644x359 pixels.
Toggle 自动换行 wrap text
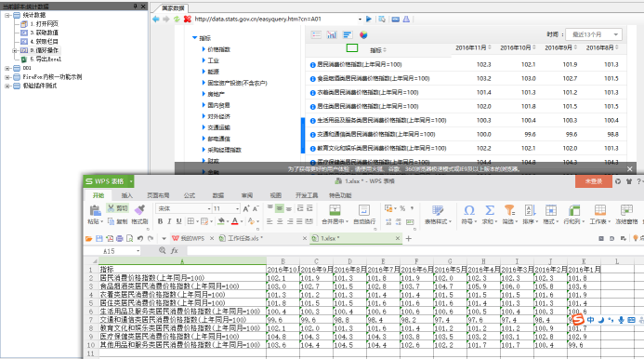[x=364, y=214]
